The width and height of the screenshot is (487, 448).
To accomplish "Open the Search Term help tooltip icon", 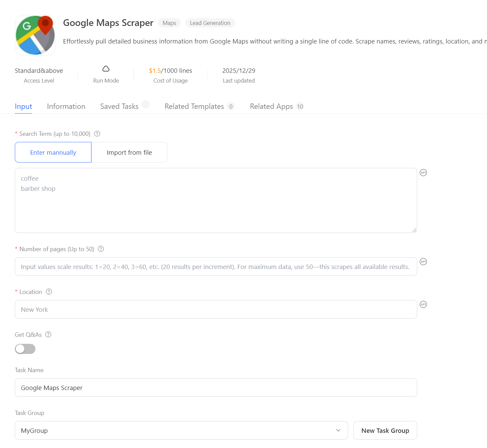I will (x=97, y=133).
